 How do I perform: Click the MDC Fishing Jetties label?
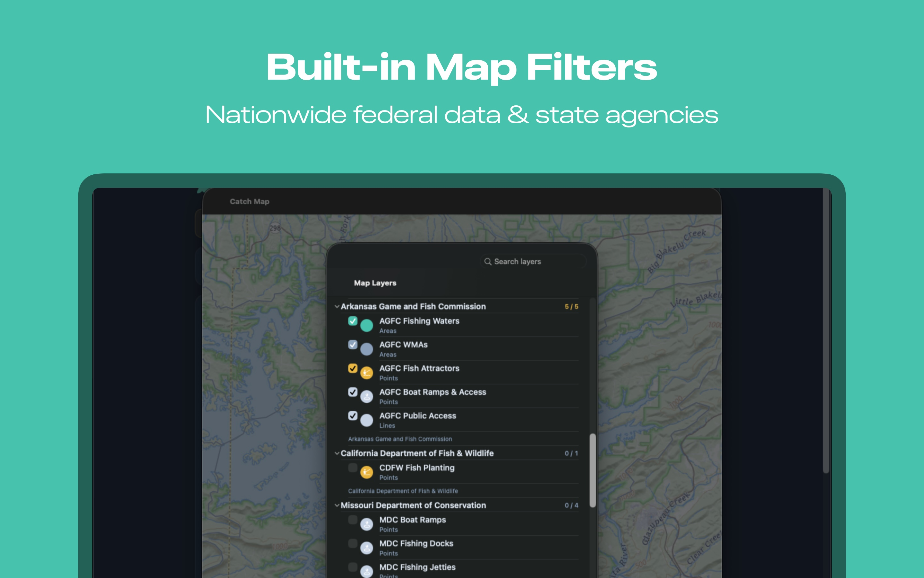click(417, 567)
